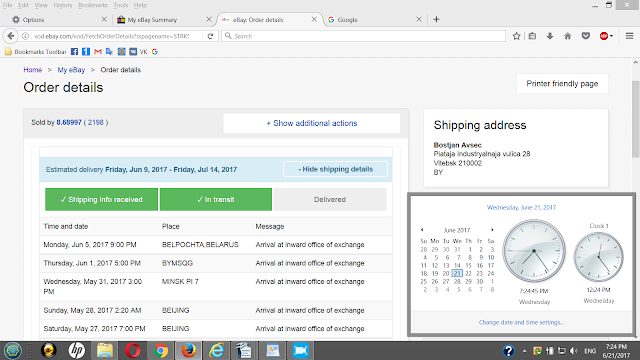Image resolution: width=640 pixels, height=360 pixels.
Task: Click the Home breadcrumb link
Action: click(33, 70)
